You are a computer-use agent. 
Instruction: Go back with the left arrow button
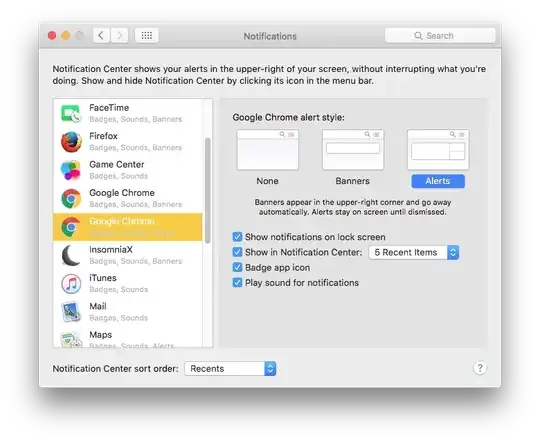pyautogui.click(x=101, y=35)
